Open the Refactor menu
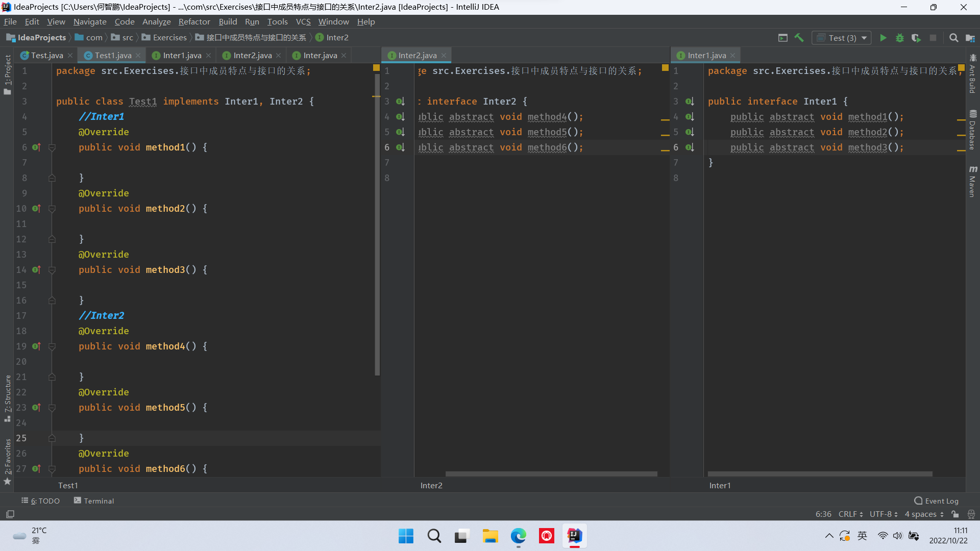Image resolution: width=980 pixels, height=551 pixels. (x=194, y=21)
